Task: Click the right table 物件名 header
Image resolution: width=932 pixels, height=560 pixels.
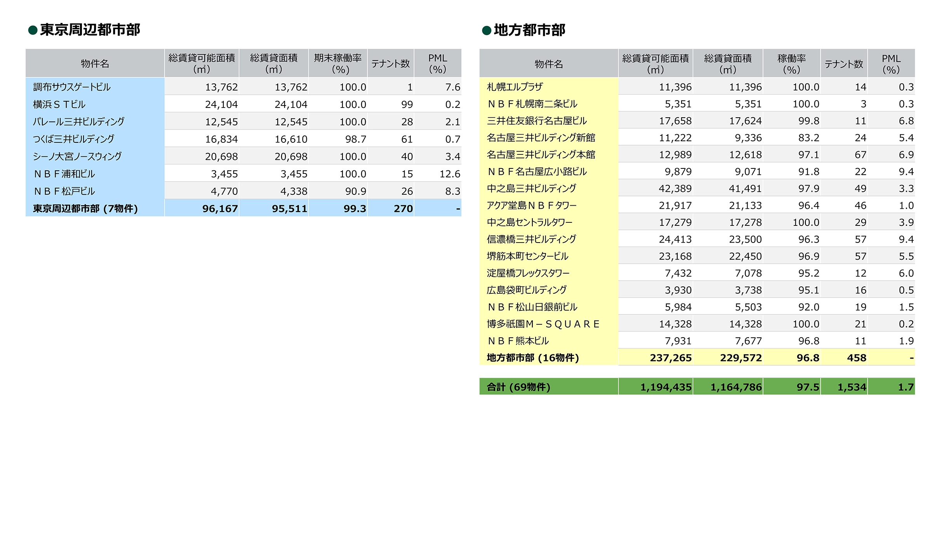Action: click(x=549, y=64)
